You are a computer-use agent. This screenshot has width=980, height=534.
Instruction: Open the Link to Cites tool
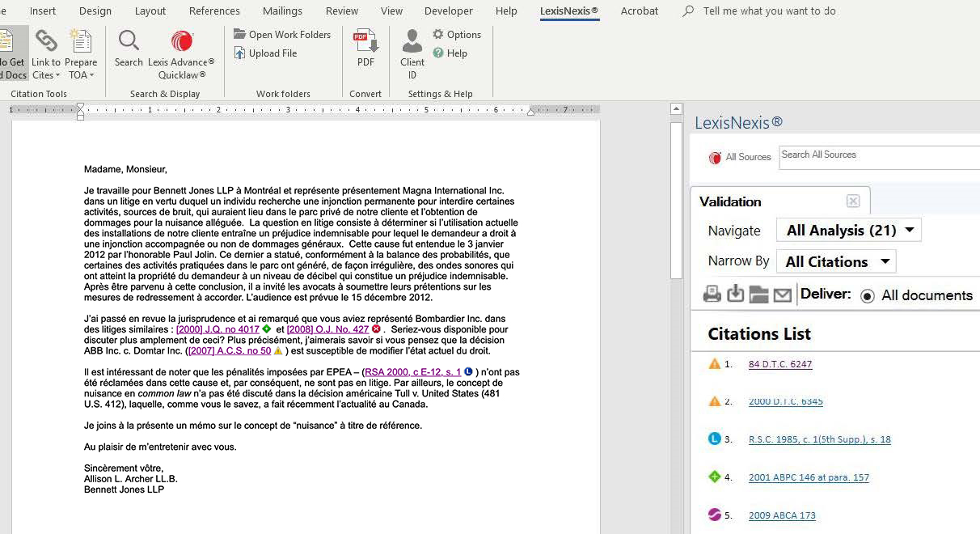(x=46, y=53)
